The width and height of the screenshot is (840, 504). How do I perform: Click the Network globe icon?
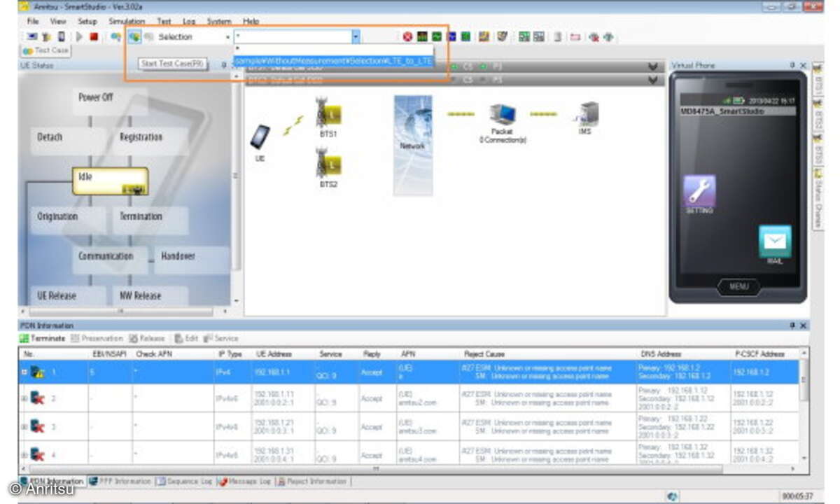412,145
